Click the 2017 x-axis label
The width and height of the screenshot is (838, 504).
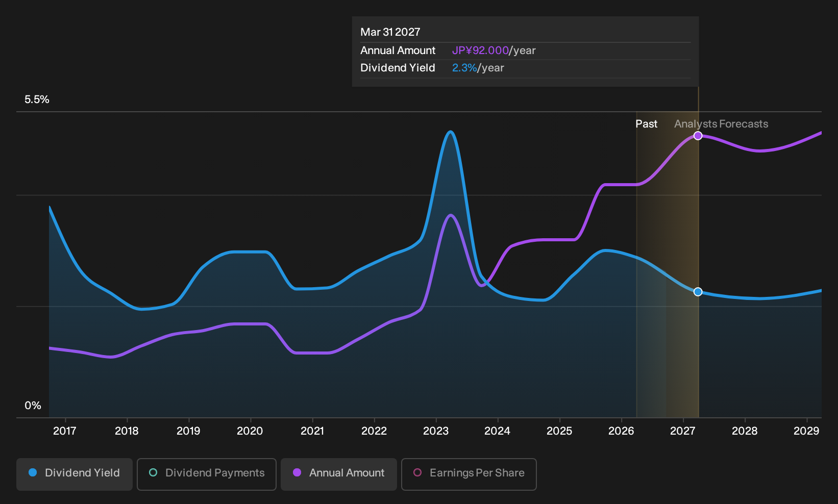click(x=65, y=431)
